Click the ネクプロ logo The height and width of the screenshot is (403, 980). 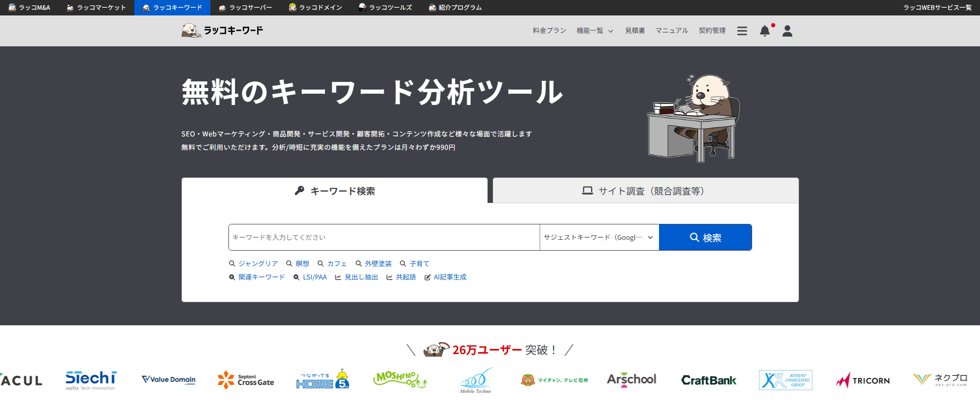click(940, 380)
